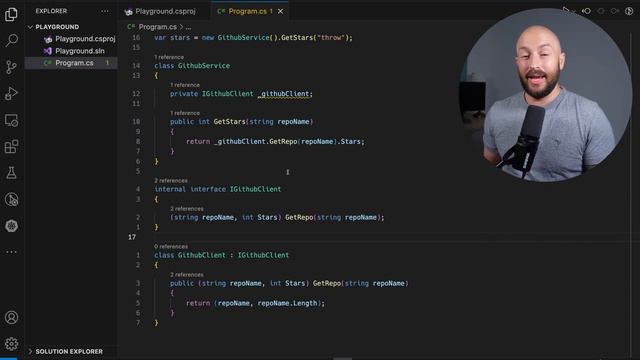640x360 pixels.
Task: Open Playground.sln in file explorer
Action: coord(80,51)
